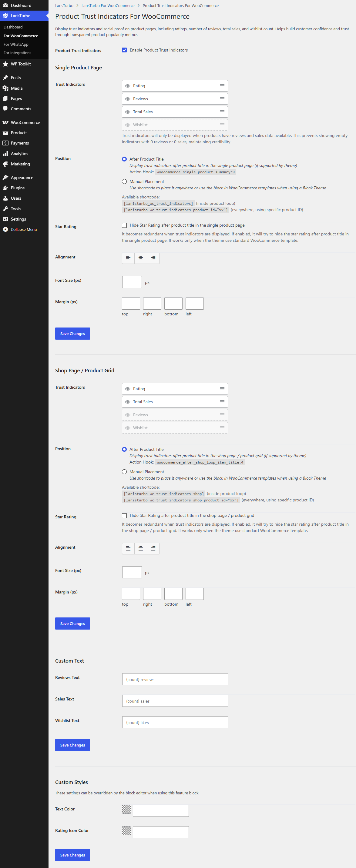Grab drag handle on Single Product Rating row
Screen dimensions: 356x868
[x=222, y=86]
